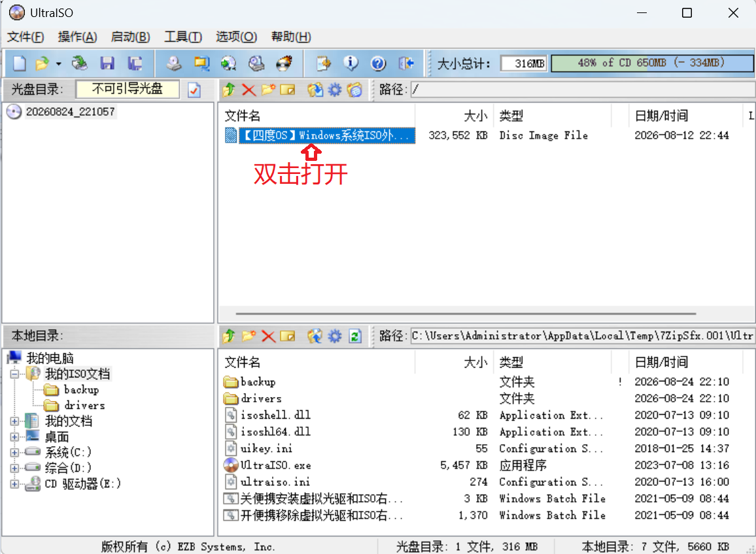Click the convert image format toolbar icon
The height and width of the screenshot is (554, 756).
coord(201,63)
